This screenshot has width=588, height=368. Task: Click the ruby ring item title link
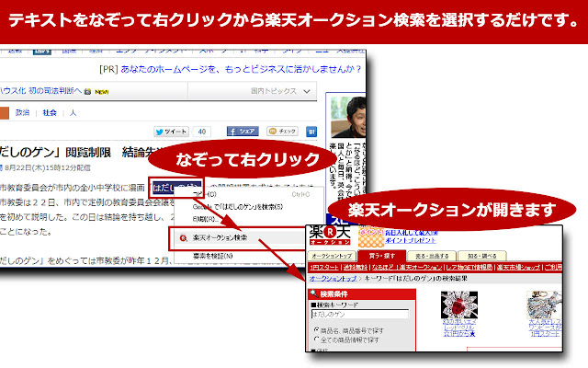pyautogui.click(x=459, y=328)
